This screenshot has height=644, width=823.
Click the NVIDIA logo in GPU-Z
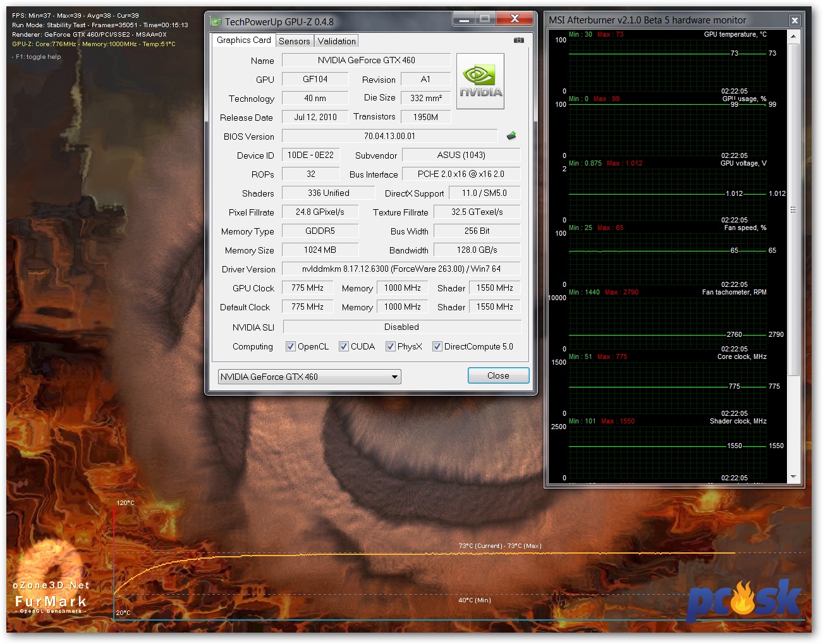click(x=480, y=81)
